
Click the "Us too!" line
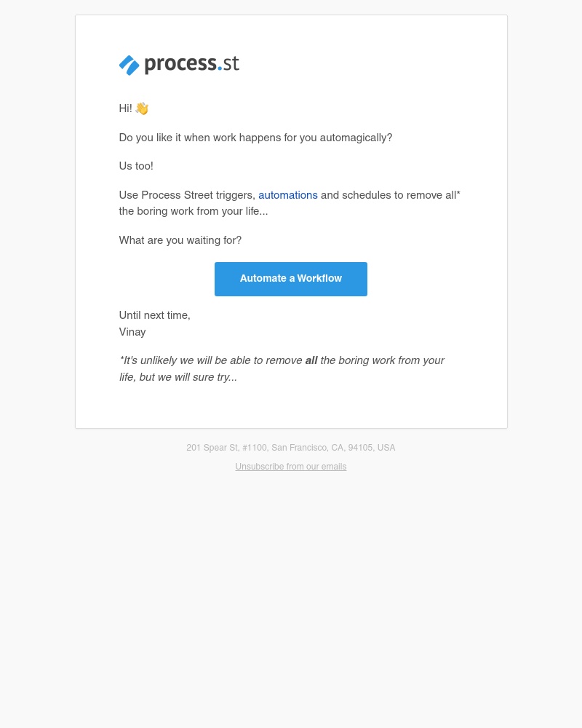point(136,166)
